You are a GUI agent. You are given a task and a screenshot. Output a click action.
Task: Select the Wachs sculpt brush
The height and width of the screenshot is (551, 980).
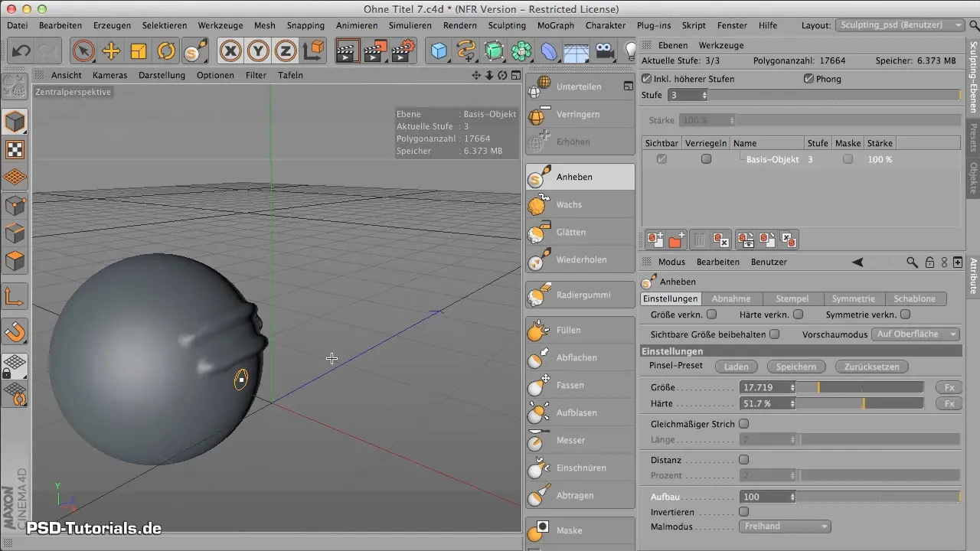tap(580, 204)
